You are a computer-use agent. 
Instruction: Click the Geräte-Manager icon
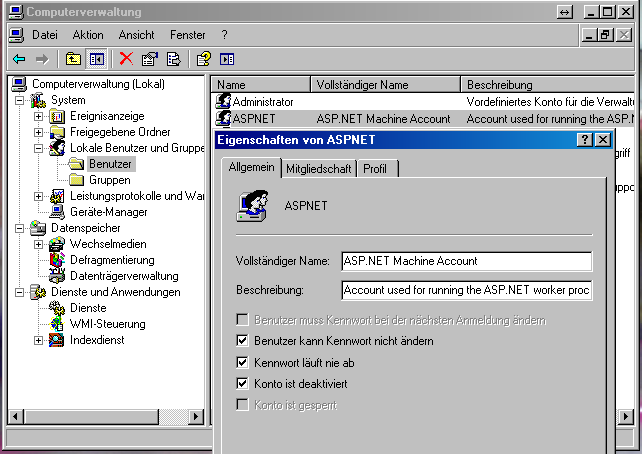click(x=57, y=212)
